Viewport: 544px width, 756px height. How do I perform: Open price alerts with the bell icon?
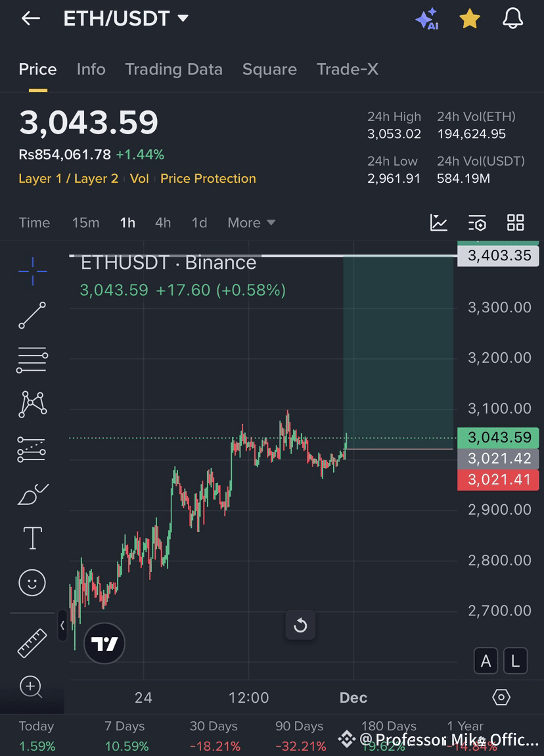click(x=512, y=19)
